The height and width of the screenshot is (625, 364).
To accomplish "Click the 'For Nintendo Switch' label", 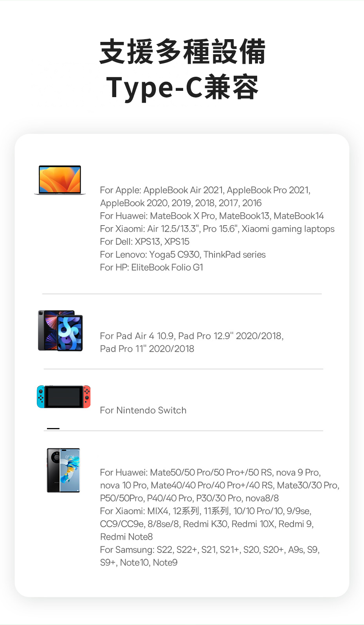I will pos(143,410).
